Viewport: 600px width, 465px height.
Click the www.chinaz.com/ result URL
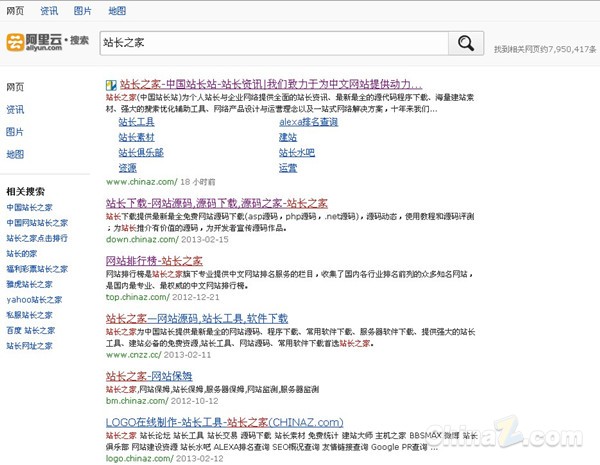[x=142, y=182]
